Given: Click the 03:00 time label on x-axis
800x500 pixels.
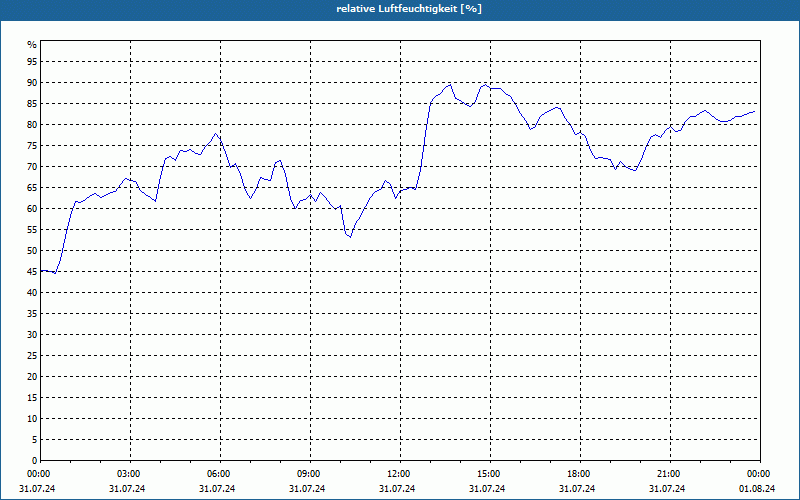Looking at the screenshot, I should point(131,474).
